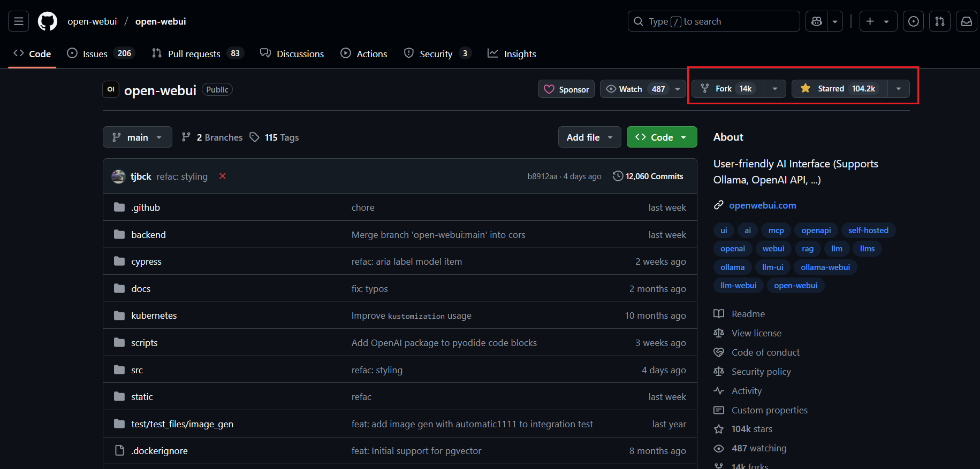Click the 104k stars star icon
This screenshot has width=980, height=469.
719,429
